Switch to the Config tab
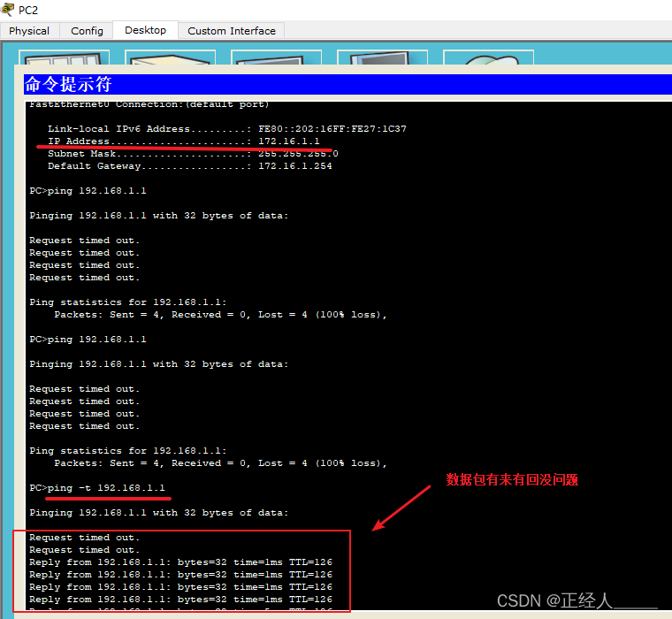Viewport: 672px width, 619px height. pos(87,31)
